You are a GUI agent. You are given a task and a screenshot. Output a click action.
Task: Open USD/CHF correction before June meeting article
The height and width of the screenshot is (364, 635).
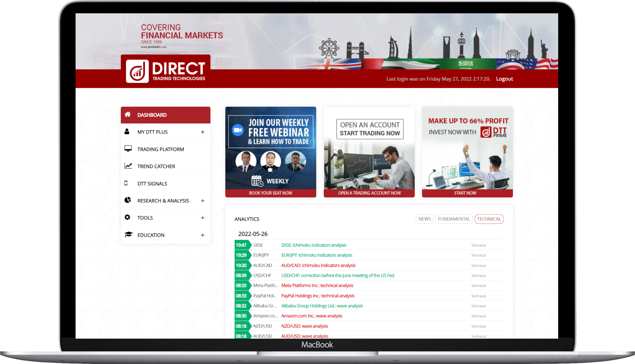pos(338,275)
